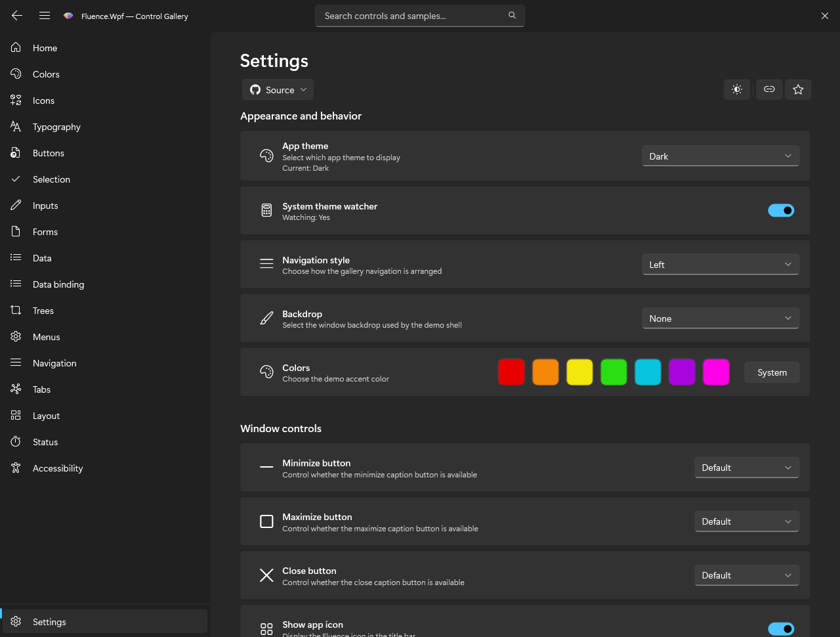Click the Status clock icon in sidebar
The height and width of the screenshot is (637, 840).
16,442
